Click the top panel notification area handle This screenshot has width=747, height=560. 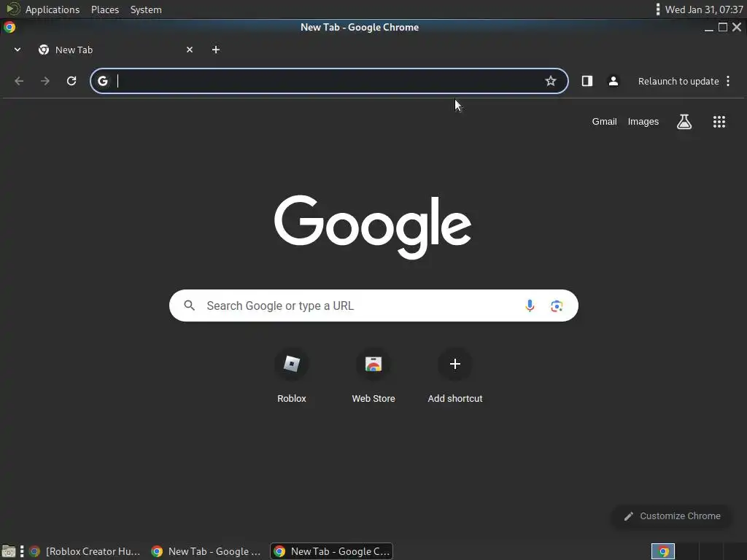(x=658, y=9)
